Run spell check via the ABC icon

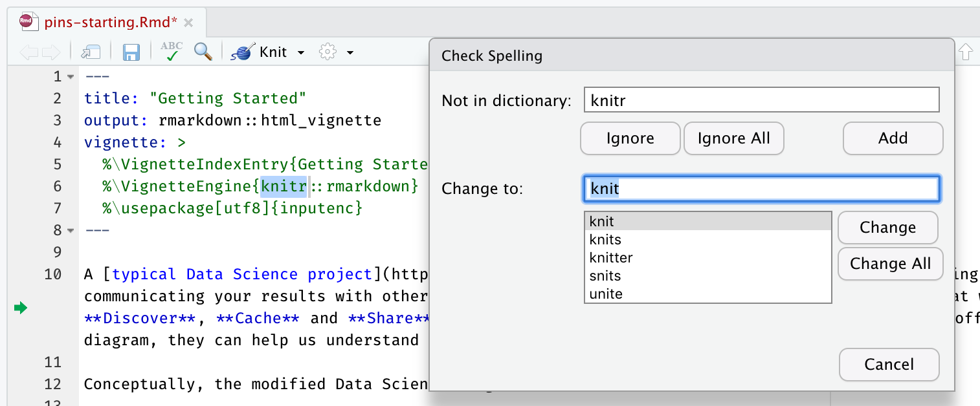pos(172,51)
